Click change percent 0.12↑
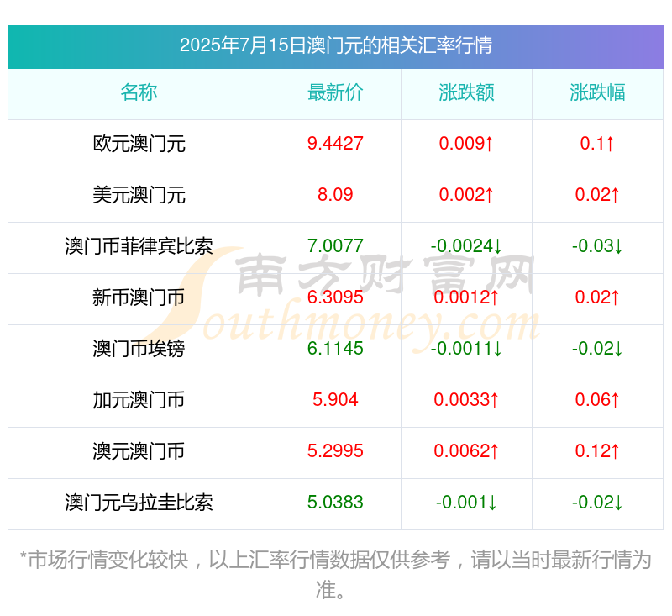Viewport: 672px width, 616px height. [x=597, y=451]
